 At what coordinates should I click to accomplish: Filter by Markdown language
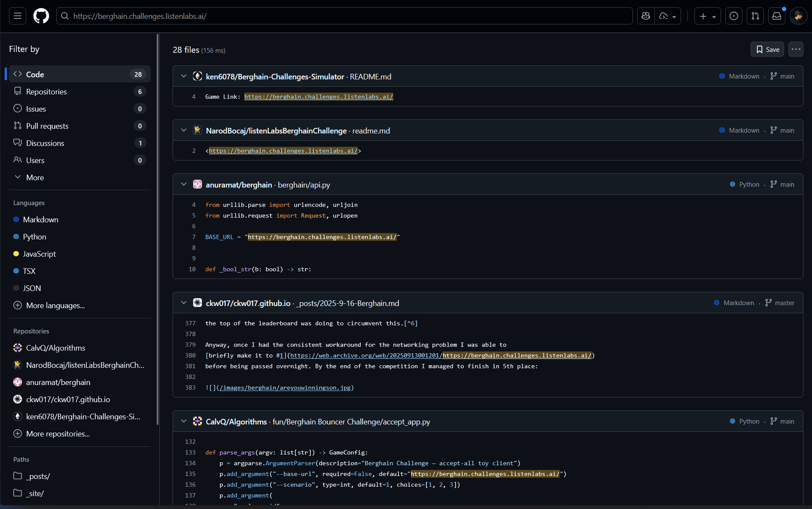point(80,219)
